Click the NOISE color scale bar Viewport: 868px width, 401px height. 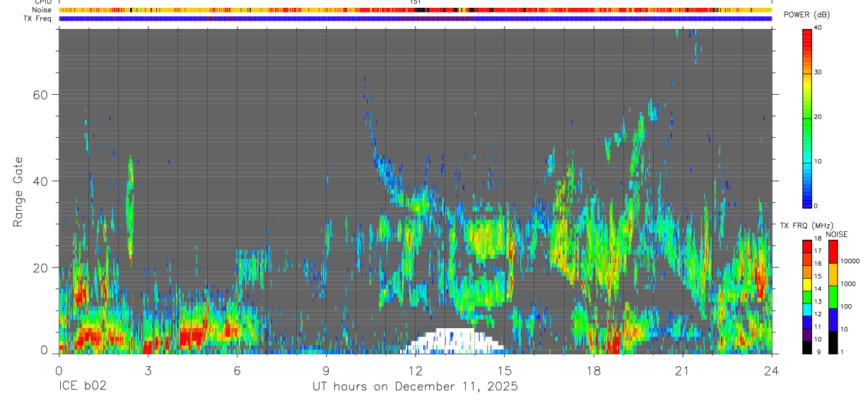[x=833, y=296]
